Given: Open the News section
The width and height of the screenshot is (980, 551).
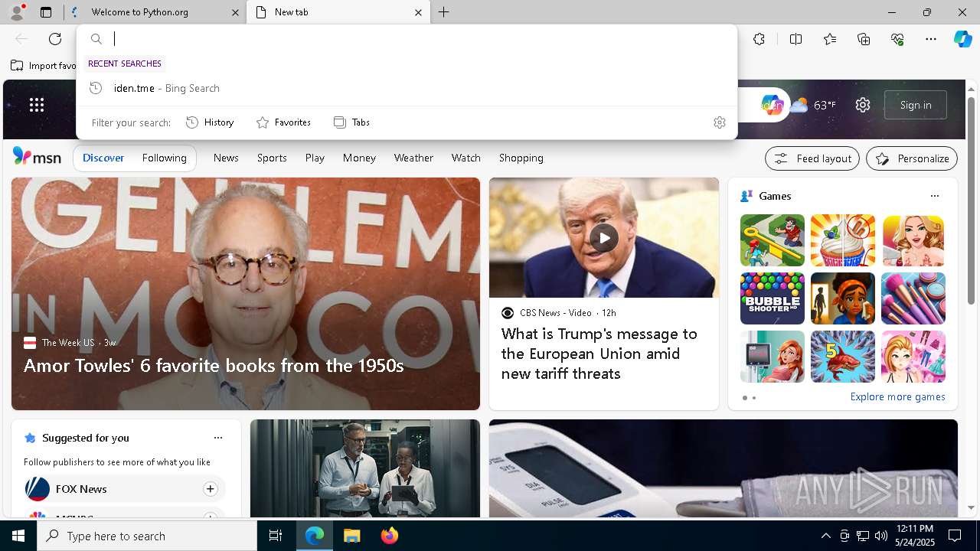Looking at the screenshot, I should click(226, 158).
